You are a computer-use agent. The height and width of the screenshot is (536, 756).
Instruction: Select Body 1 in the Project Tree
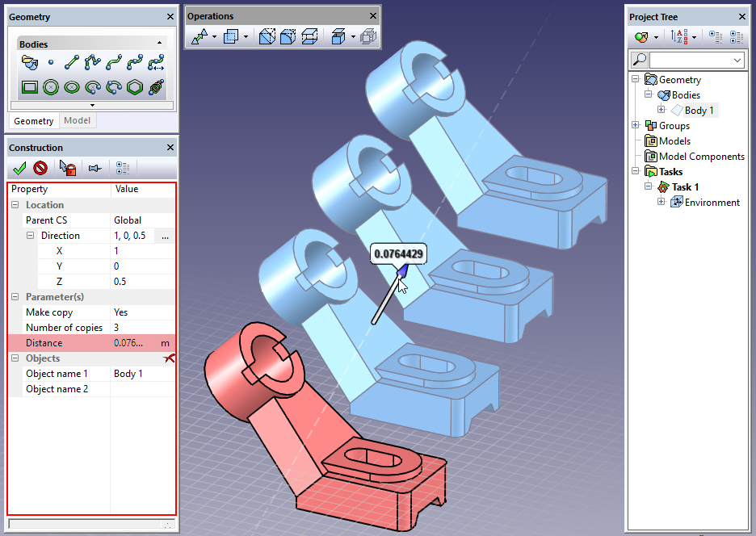click(x=699, y=110)
